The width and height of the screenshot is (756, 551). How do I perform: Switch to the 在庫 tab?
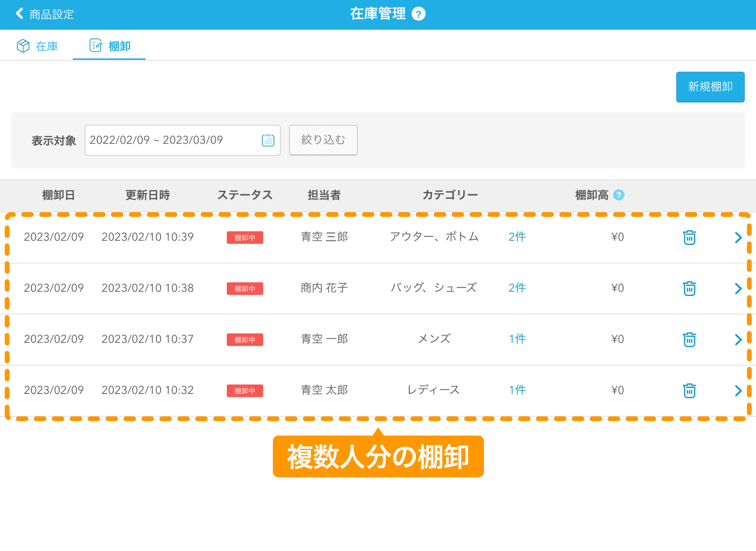(x=37, y=46)
